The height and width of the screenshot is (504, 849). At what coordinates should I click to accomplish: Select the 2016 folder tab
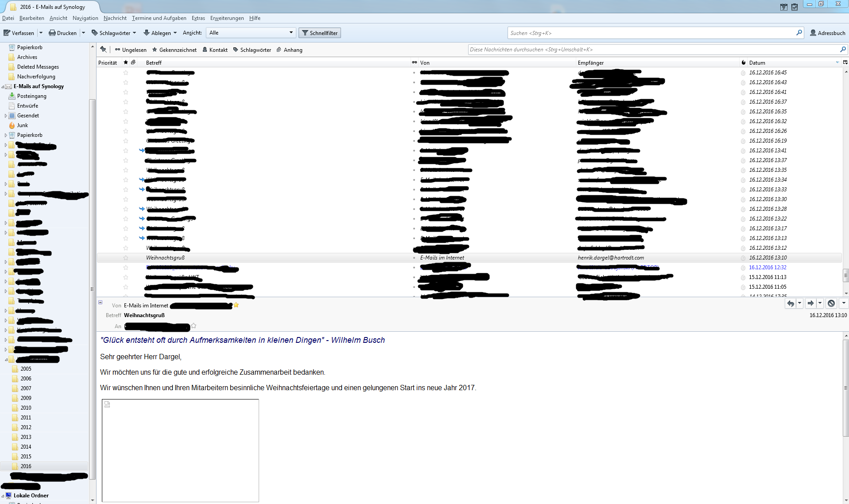click(x=52, y=7)
